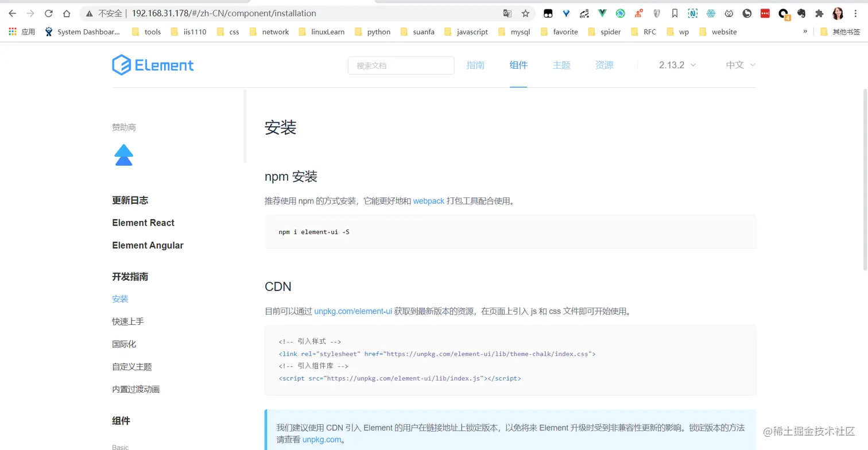The height and width of the screenshot is (450, 868).
Task: Click the npm i element-ui -S code
Action: 314,232
